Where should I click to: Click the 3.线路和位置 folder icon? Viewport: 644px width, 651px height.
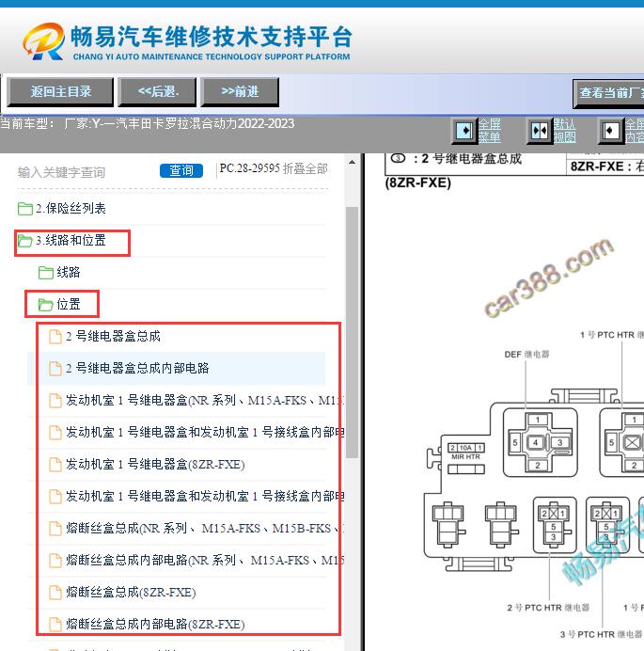[x=25, y=241]
